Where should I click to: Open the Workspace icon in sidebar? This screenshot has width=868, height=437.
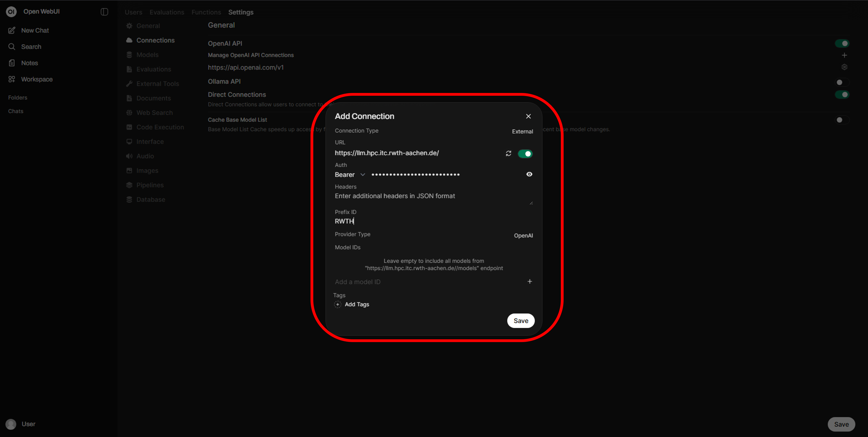[x=12, y=79]
